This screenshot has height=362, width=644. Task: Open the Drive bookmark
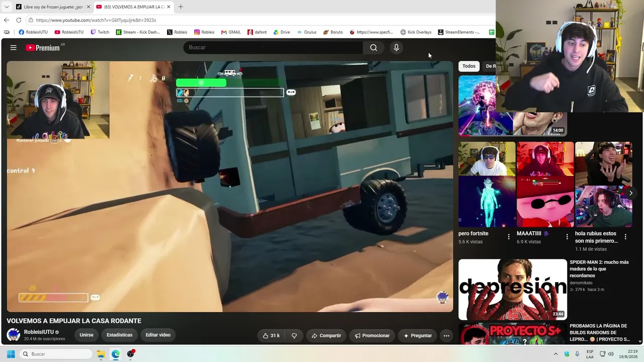point(282,32)
